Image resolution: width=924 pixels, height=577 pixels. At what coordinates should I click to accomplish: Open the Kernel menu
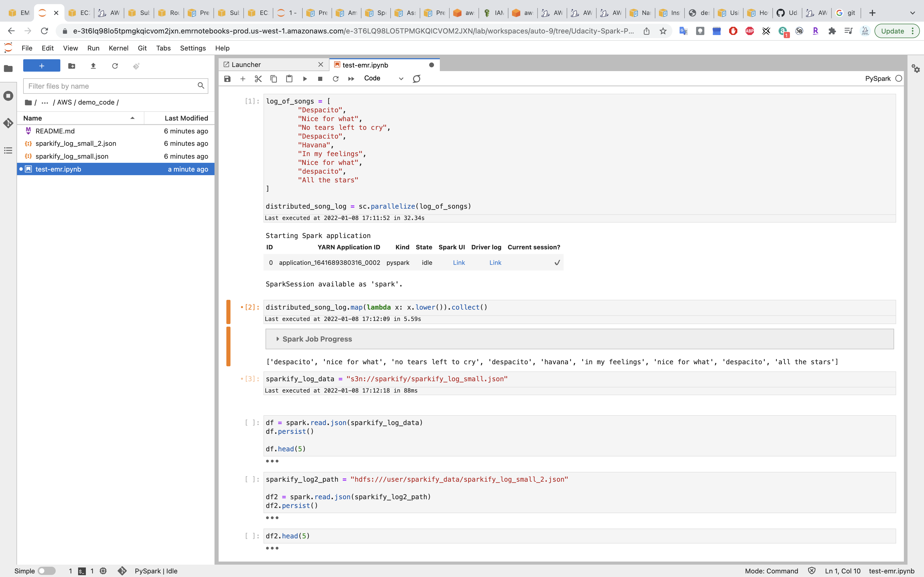(118, 48)
